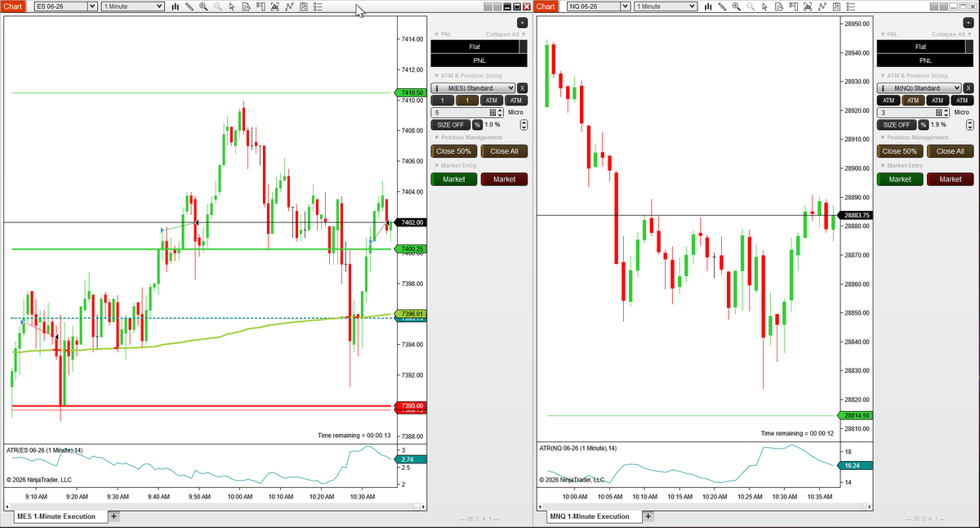Open bar style icon in ES chart toolbar
Image resolution: width=980 pixels, height=528 pixels.
[x=176, y=7]
